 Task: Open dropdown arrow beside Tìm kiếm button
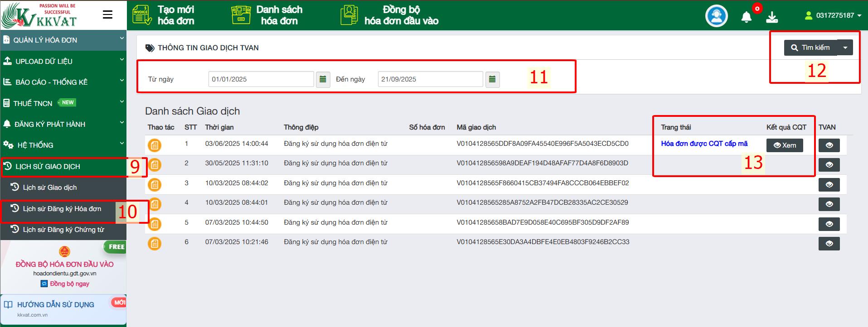tap(845, 48)
